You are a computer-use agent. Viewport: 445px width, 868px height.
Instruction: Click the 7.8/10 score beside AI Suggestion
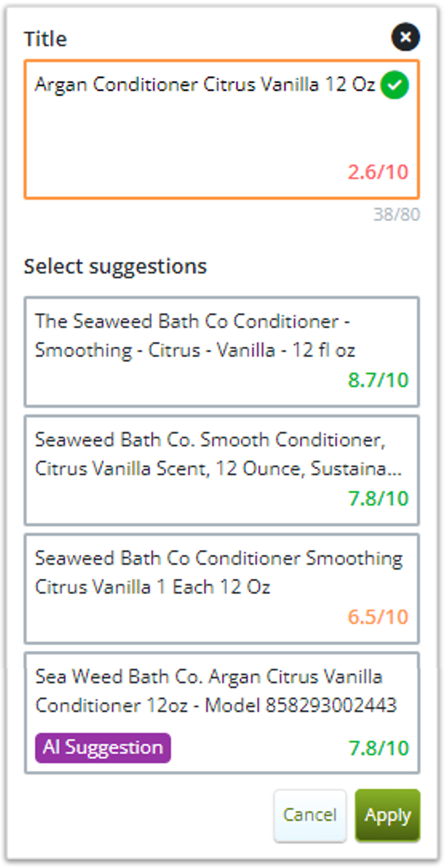[378, 748]
